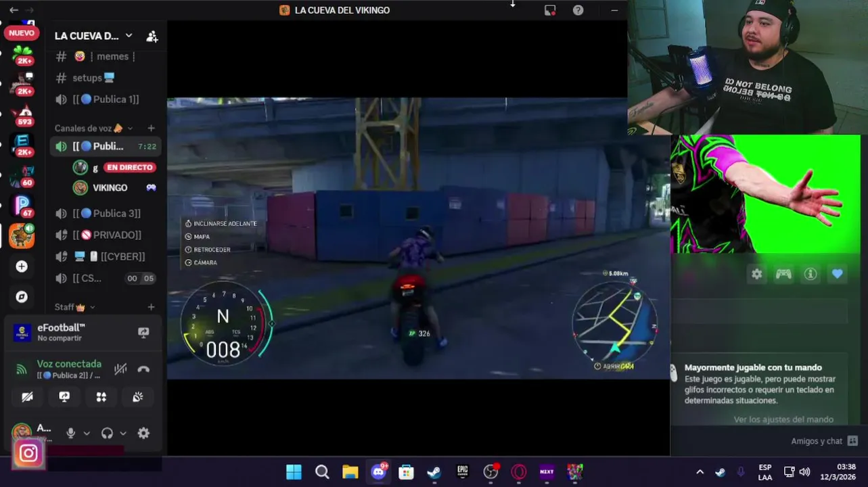
Task: Click the gameplay stream video
Action: pyautogui.click(x=419, y=238)
